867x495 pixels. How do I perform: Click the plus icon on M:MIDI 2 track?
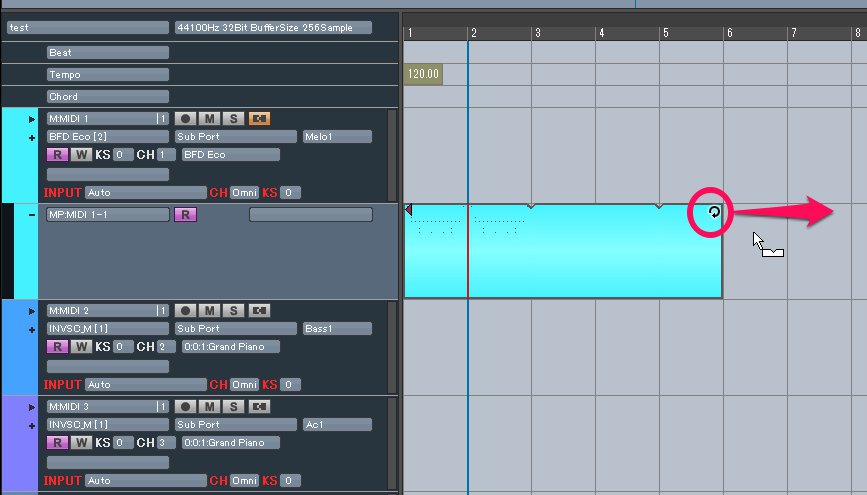pyautogui.click(x=32, y=330)
